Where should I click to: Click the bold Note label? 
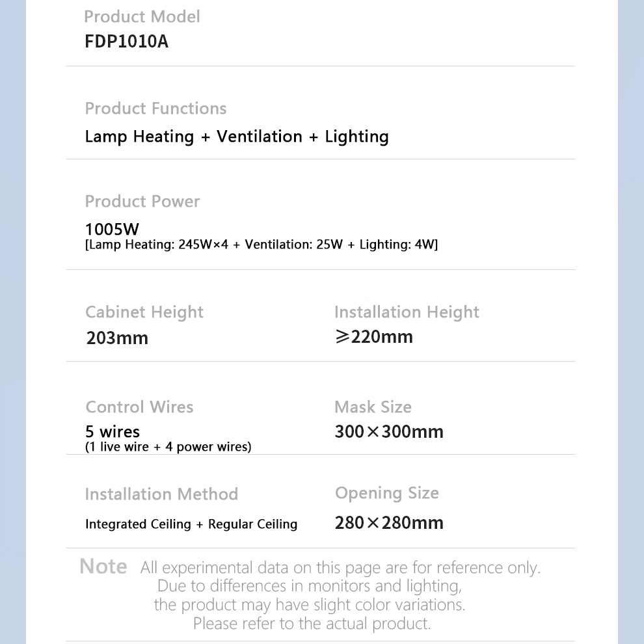coord(103,567)
